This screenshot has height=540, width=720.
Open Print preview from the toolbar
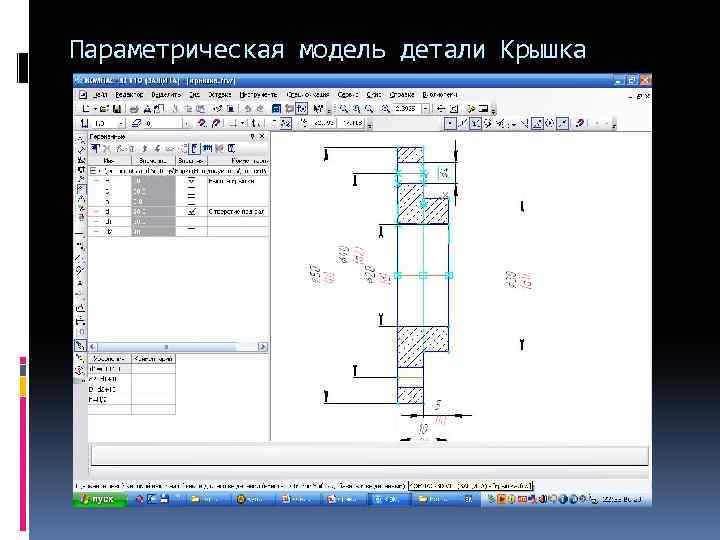coord(147,109)
